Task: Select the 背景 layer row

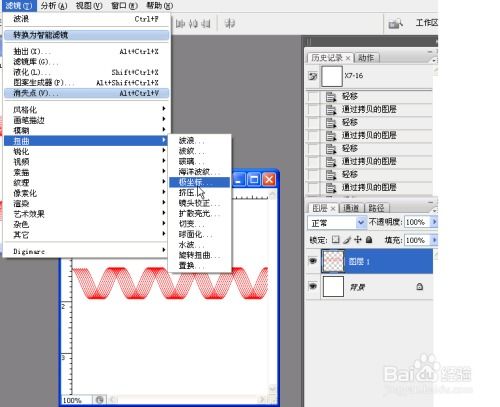Action: pyautogui.click(x=369, y=286)
